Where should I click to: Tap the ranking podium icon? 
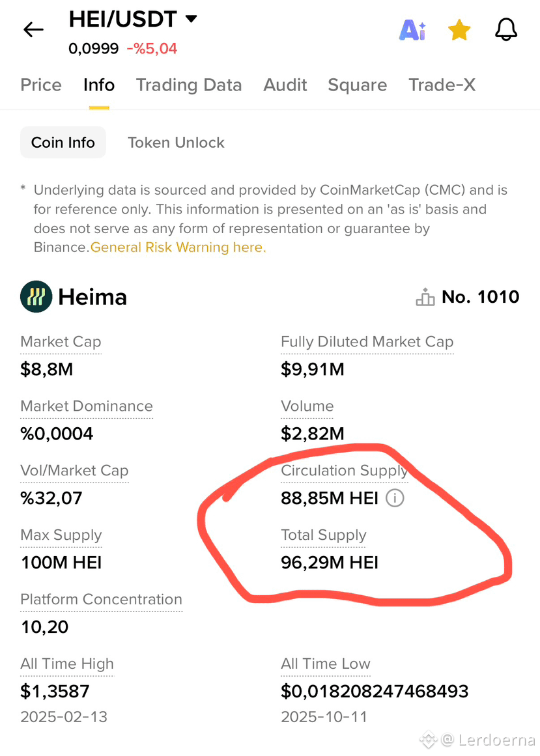pyautogui.click(x=425, y=297)
